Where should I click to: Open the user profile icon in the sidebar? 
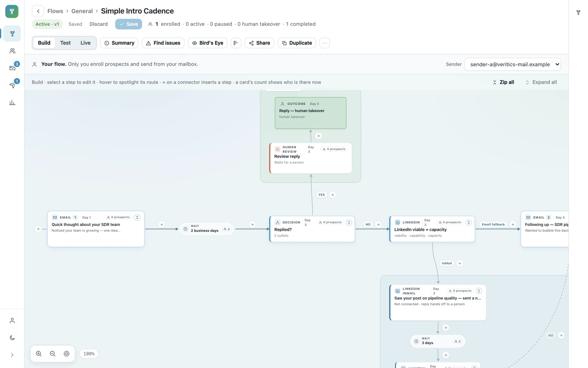pyautogui.click(x=12, y=321)
